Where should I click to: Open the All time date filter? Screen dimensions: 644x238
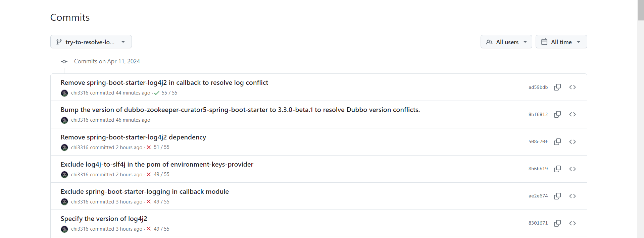[x=561, y=42]
